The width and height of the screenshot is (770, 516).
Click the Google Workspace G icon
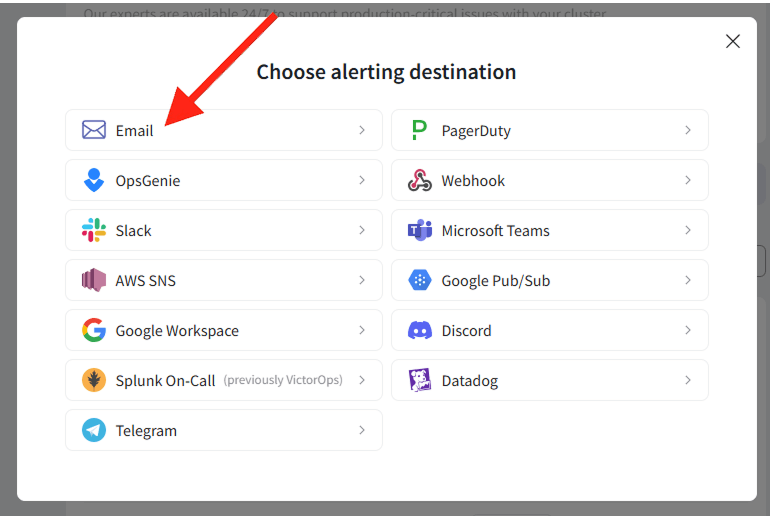94,330
